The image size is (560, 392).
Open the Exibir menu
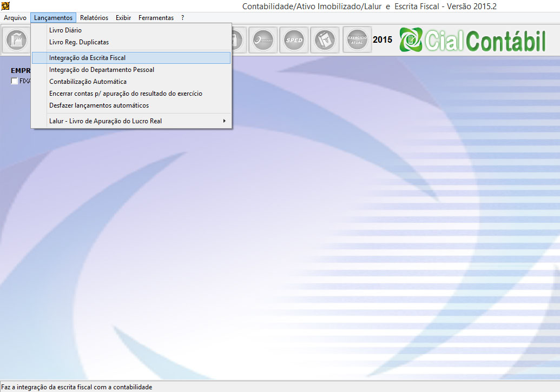(123, 18)
